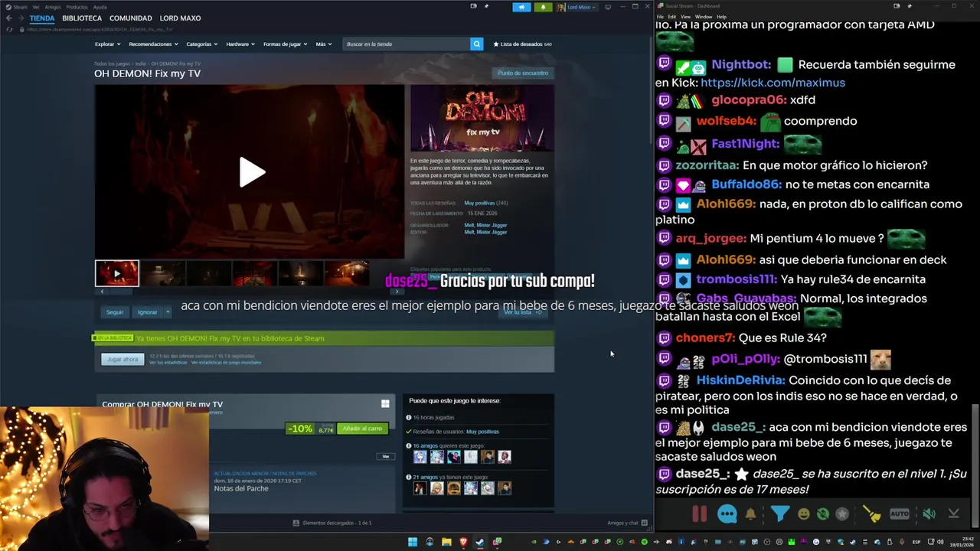Toggle the Social Stream notification bell
Image resolution: width=980 pixels, height=551 pixels.
click(750, 514)
